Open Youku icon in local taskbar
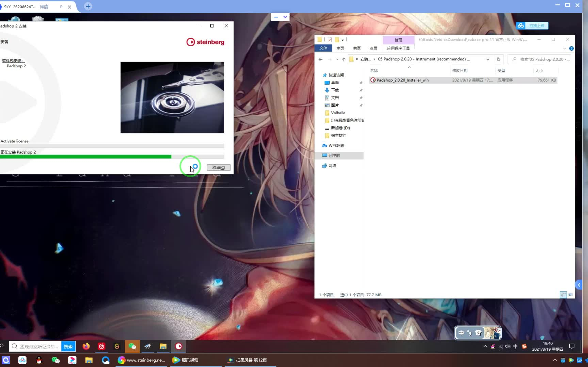588x367 pixels. [x=72, y=360]
